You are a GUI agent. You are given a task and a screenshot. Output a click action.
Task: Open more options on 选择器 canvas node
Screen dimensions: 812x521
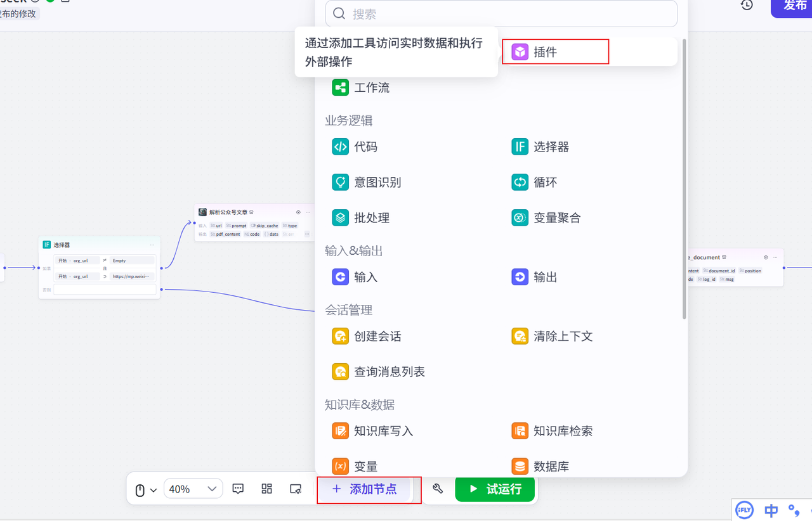pos(152,245)
